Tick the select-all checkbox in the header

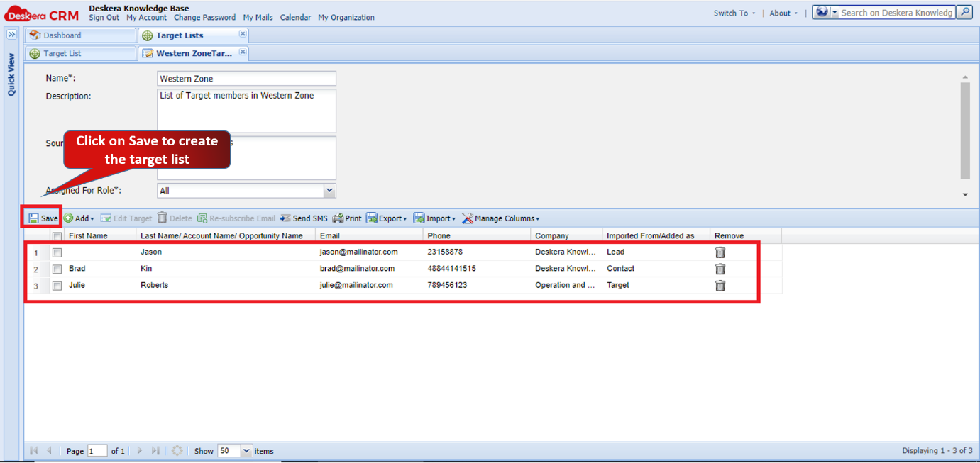57,235
